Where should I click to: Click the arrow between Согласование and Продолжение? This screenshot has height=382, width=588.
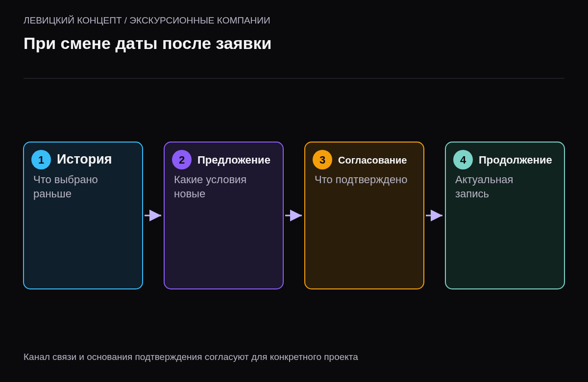[434, 215]
